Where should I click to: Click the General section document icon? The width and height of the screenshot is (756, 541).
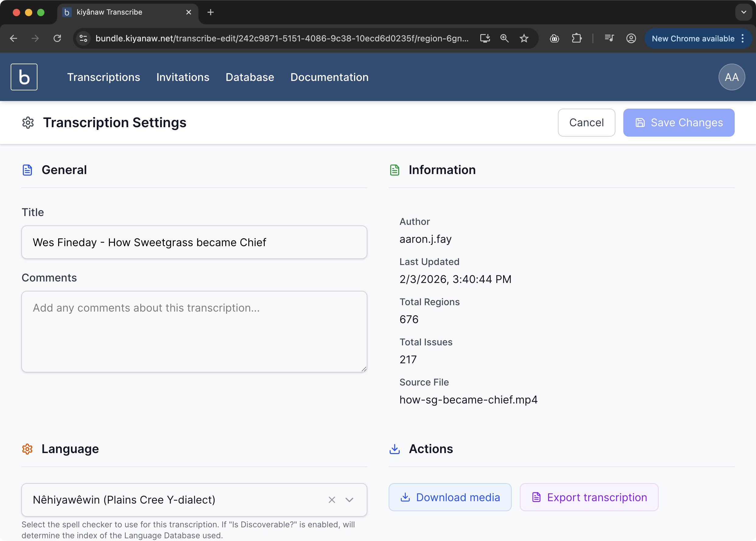pos(27,169)
